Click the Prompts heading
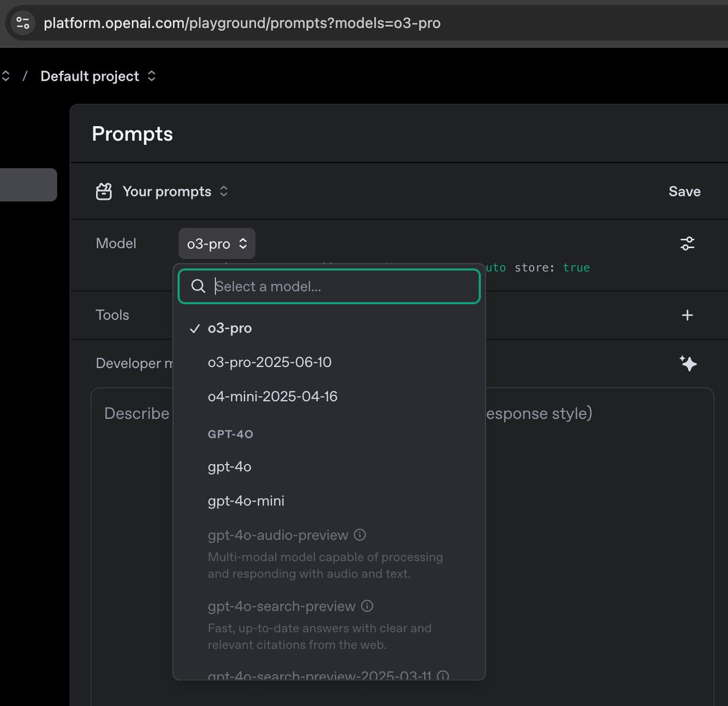 (132, 133)
